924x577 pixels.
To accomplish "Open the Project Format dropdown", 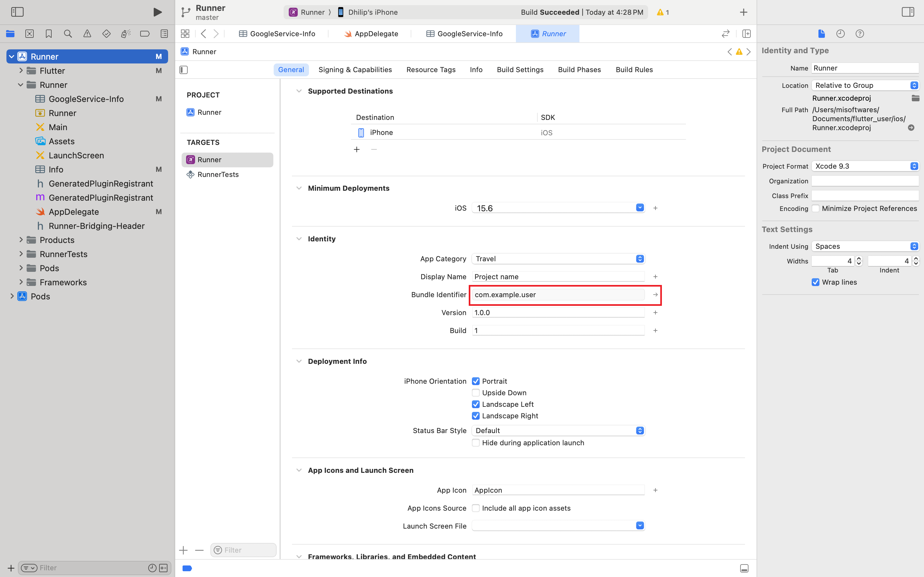I will pyautogui.click(x=865, y=166).
